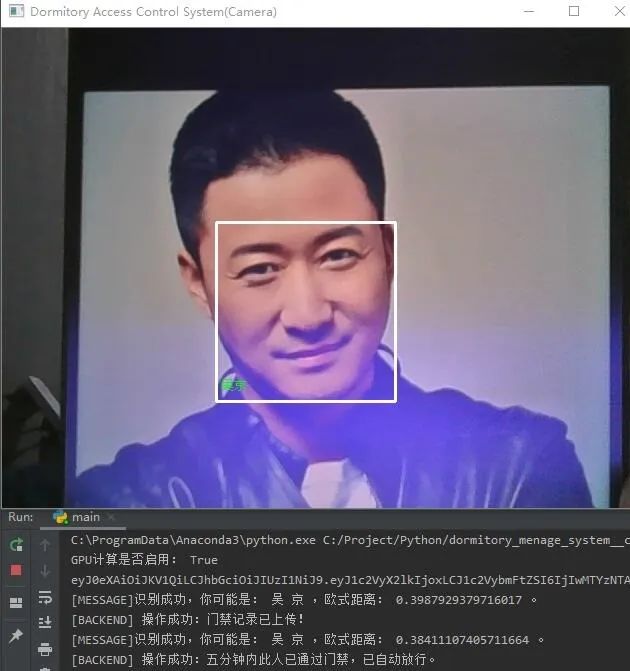The height and width of the screenshot is (671, 630).
Task: Click the camera feed image area
Action: [x=316, y=268]
